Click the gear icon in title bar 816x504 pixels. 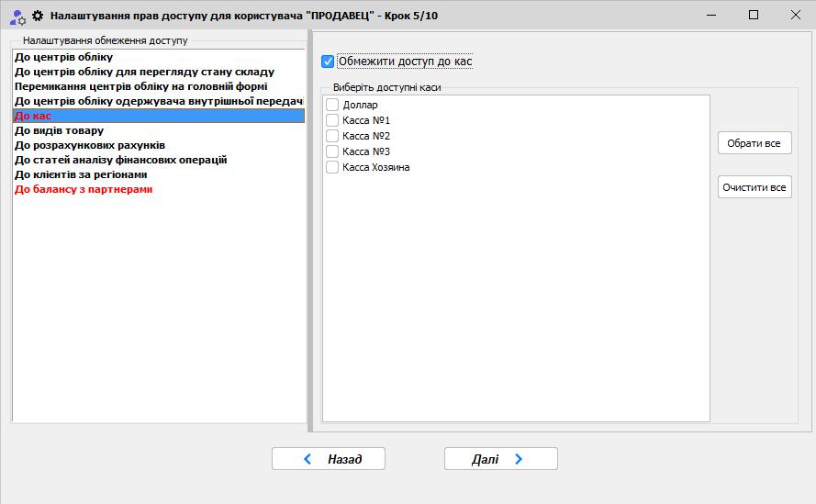[38, 16]
